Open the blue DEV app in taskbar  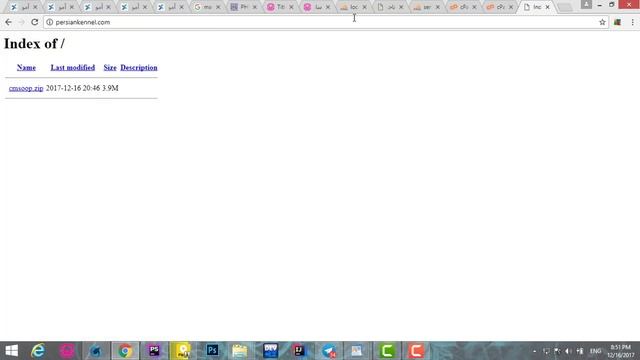tap(270, 351)
